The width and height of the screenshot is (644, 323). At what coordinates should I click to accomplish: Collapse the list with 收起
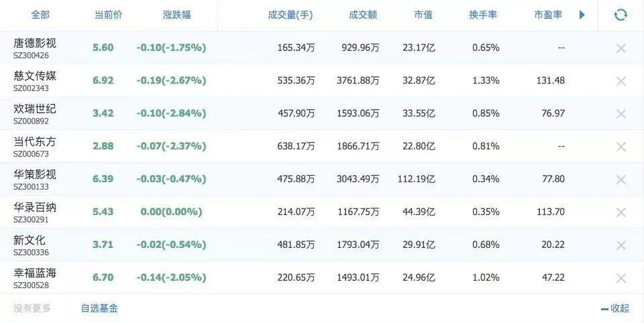pyautogui.click(x=615, y=308)
